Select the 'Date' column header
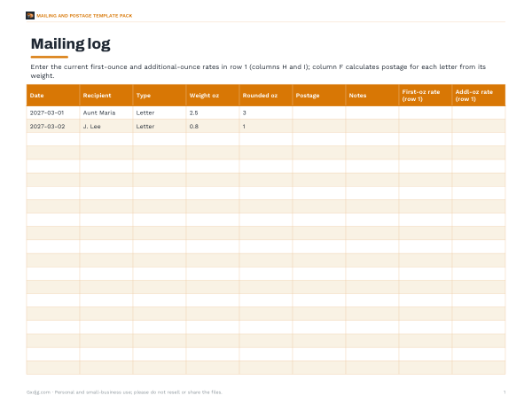 pyautogui.click(x=53, y=96)
